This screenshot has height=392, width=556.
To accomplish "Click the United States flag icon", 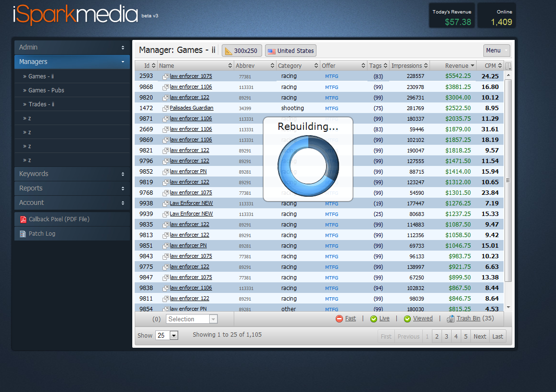I will (273, 50).
